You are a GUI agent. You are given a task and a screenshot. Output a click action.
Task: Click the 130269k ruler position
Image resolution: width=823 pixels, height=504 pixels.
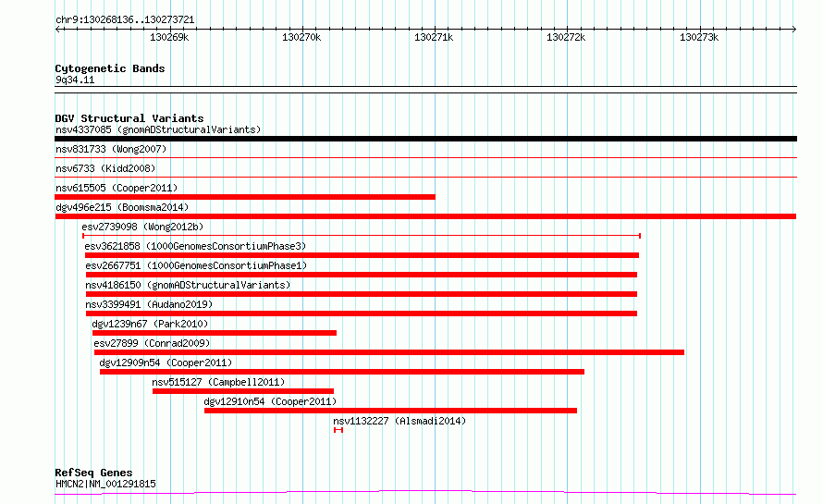pyautogui.click(x=169, y=37)
